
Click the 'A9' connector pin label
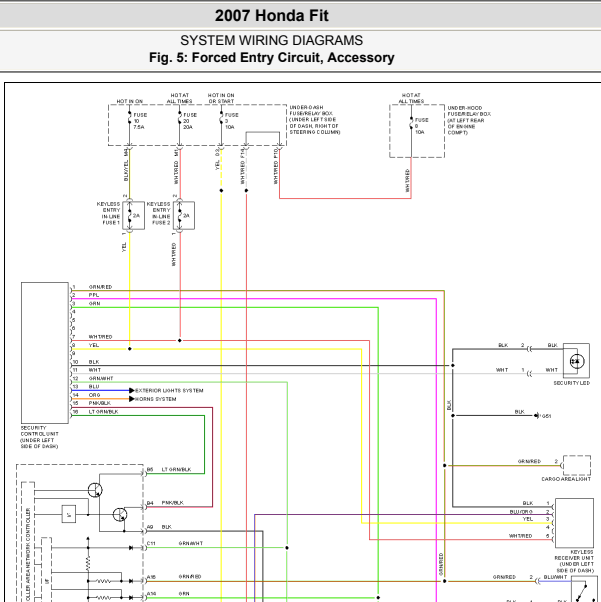(x=150, y=527)
